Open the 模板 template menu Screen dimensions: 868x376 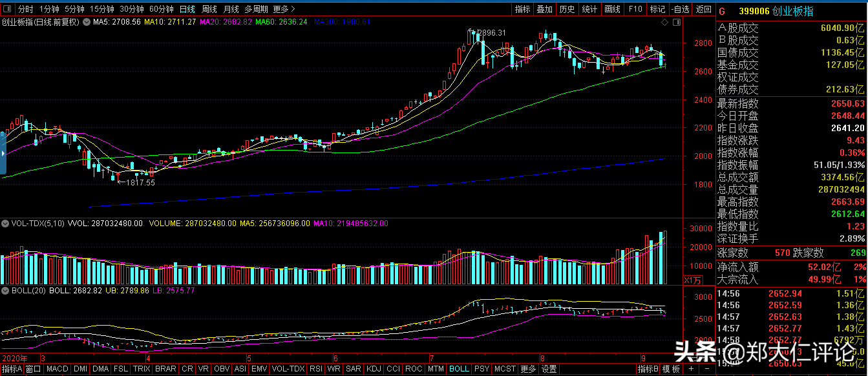tap(672, 369)
